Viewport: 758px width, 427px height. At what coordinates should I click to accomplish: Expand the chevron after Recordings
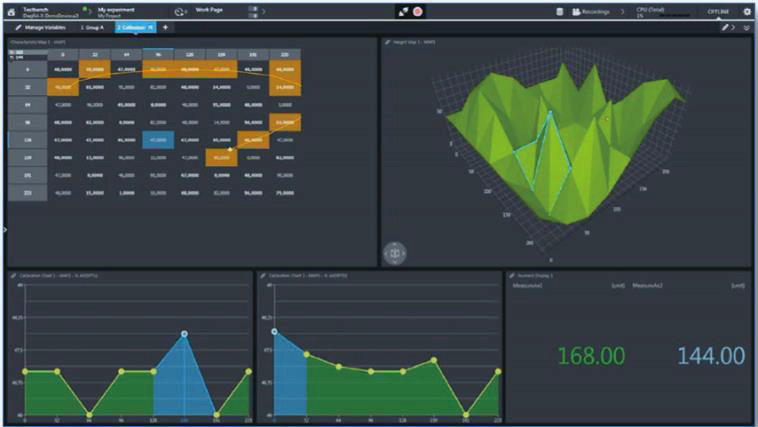tap(623, 12)
